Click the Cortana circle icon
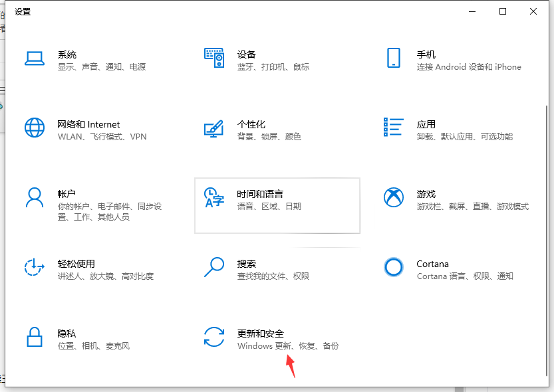The width and height of the screenshot is (554, 392). pyautogui.click(x=394, y=267)
